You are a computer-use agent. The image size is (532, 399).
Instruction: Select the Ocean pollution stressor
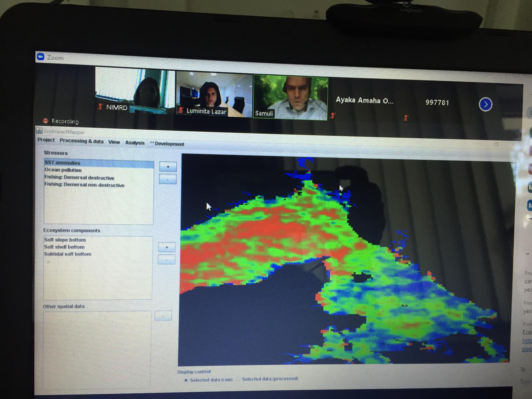point(63,170)
